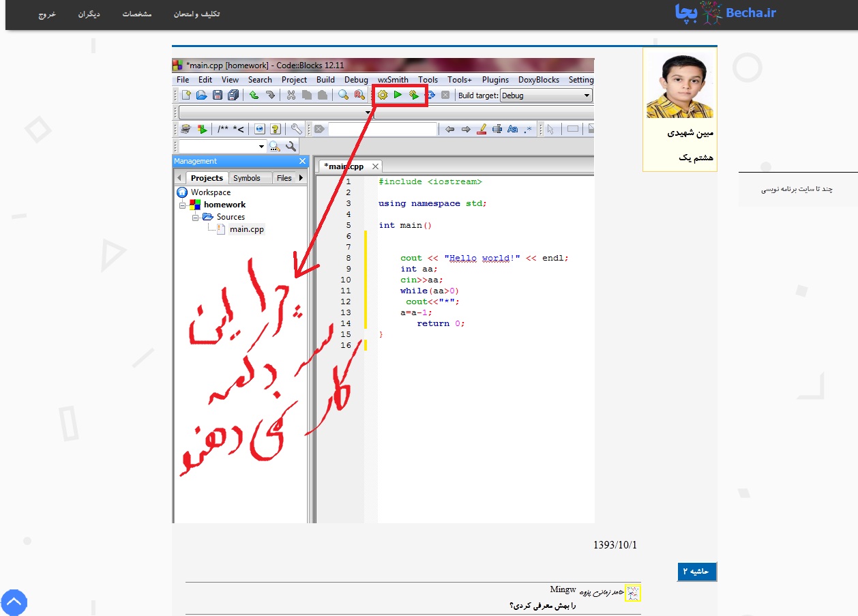Switch to the Symbols tab
The width and height of the screenshot is (858, 616).
246,178
